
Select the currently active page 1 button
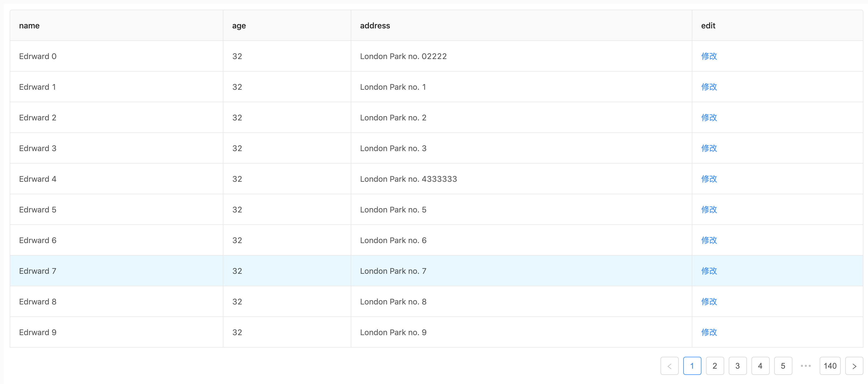pos(692,366)
